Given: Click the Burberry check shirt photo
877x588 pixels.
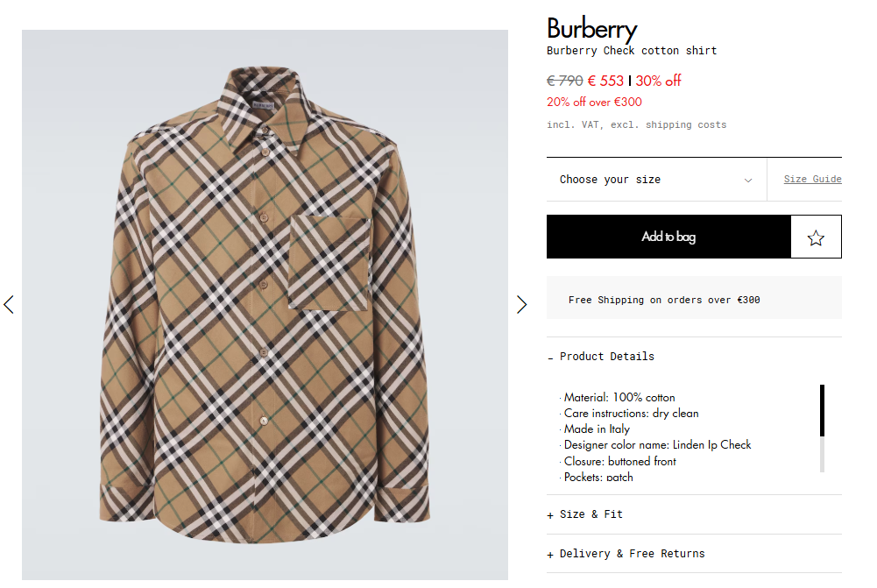Looking at the screenshot, I should pyautogui.click(x=265, y=304).
